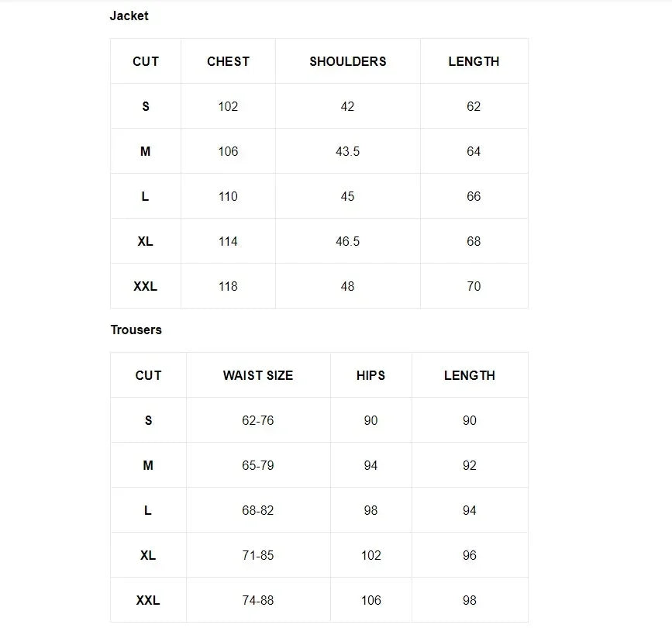Select jacket length value 70
672x628 pixels.
tap(474, 286)
